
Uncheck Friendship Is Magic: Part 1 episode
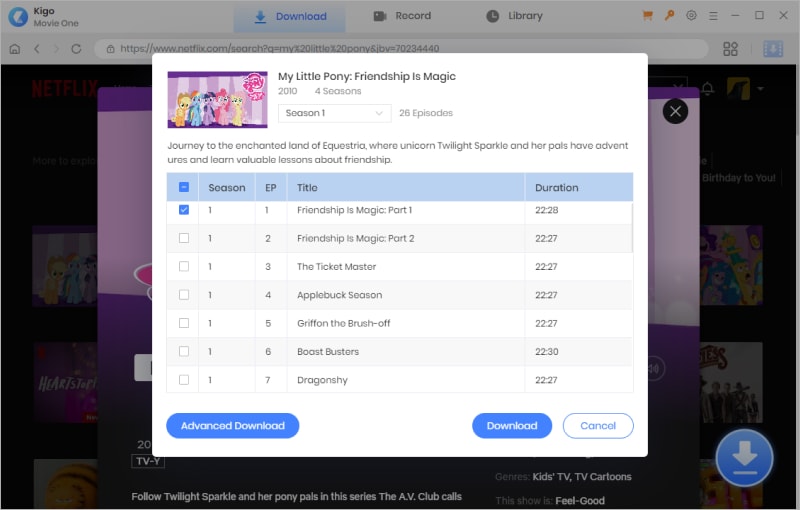[x=184, y=210]
